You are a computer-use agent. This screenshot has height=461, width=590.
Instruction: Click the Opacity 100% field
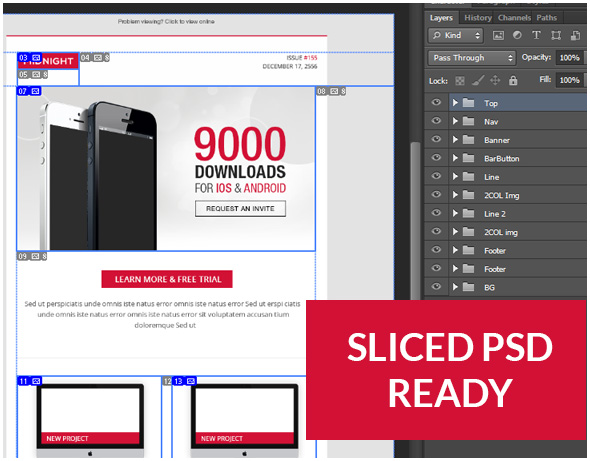(569, 58)
